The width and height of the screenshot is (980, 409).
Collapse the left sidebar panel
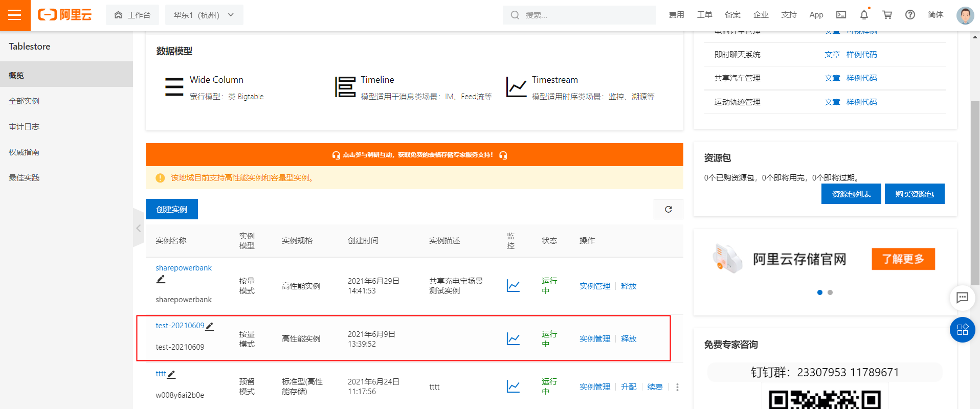coord(138,228)
